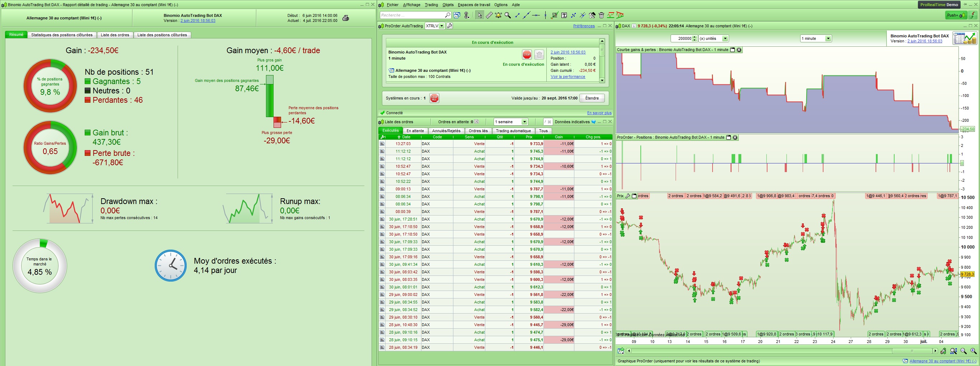Viewport: 980px width, 366px height.
Task: Expand the 1 semaine period dropdown
Action: 524,122
